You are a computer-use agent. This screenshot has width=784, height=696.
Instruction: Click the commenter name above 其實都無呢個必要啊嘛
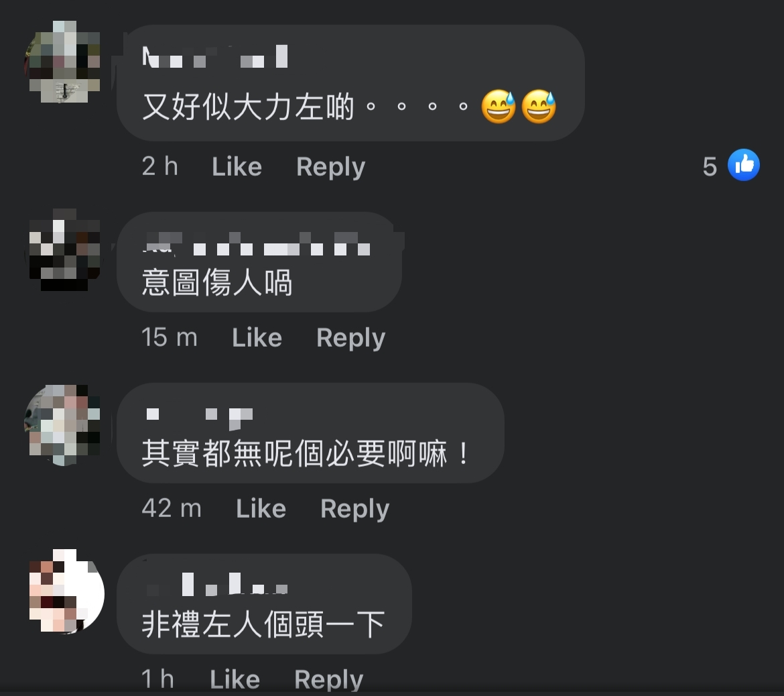pyautogui.click(x=199, y=418)
